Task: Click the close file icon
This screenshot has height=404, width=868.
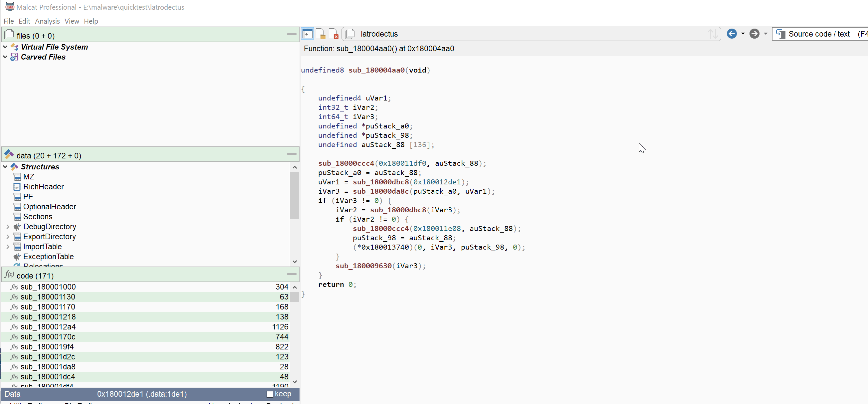Action: click(x=333, y=34)
